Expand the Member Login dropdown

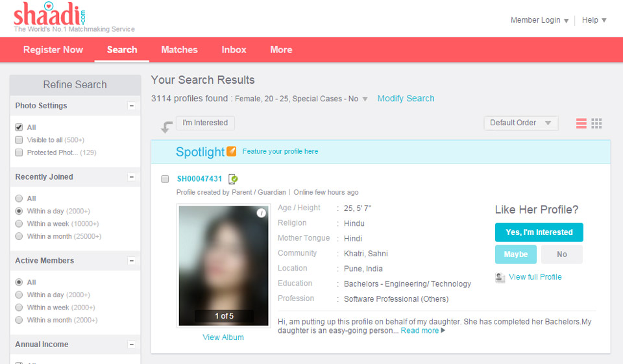point(539,20)
